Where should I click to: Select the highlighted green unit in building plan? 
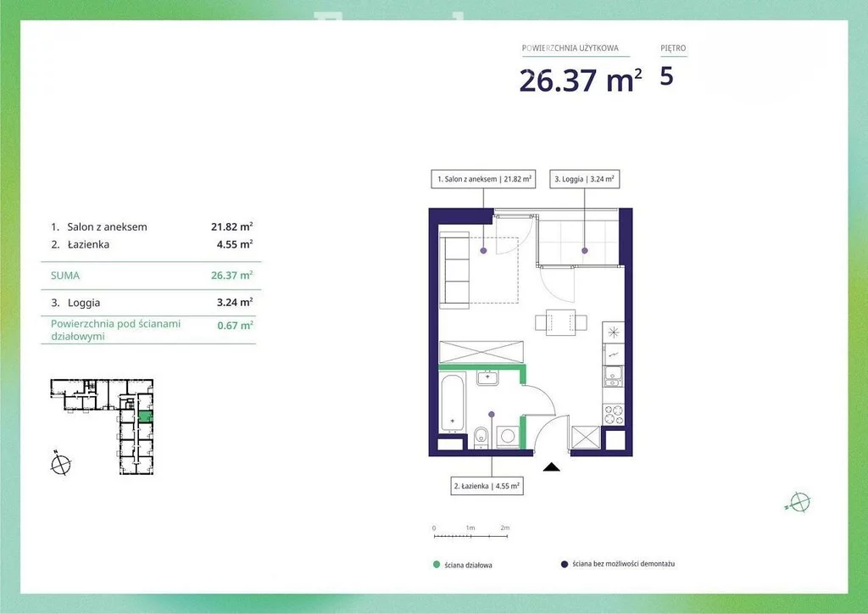coord(145,416)
